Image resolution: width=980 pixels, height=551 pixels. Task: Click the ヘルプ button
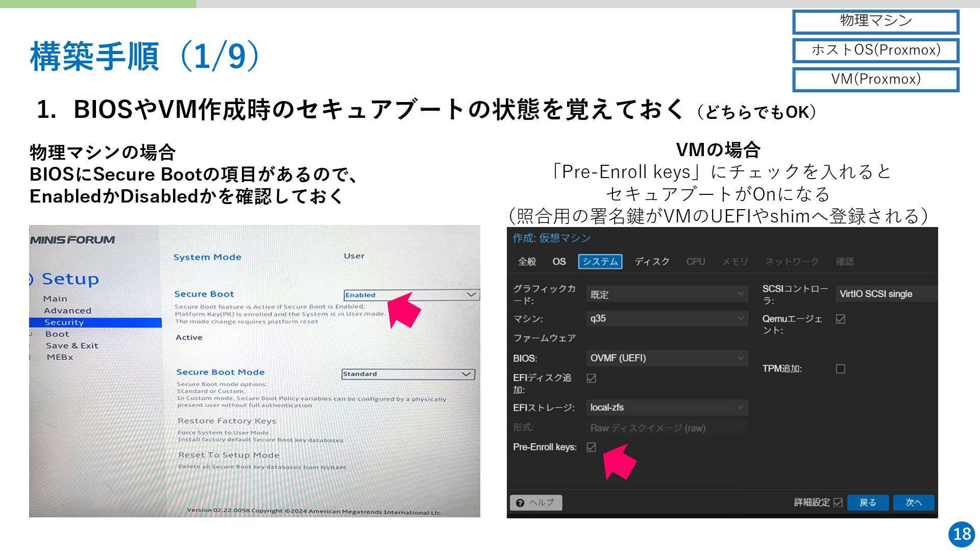(541, 503)
